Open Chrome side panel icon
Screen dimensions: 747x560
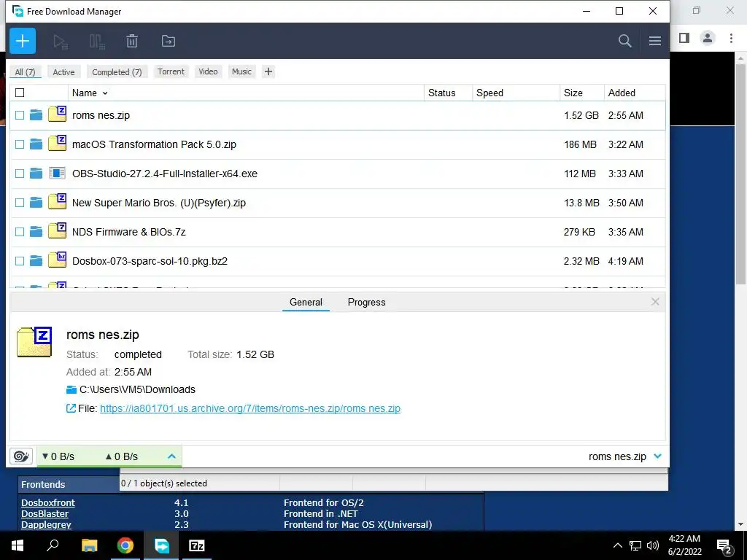point(684,38)
